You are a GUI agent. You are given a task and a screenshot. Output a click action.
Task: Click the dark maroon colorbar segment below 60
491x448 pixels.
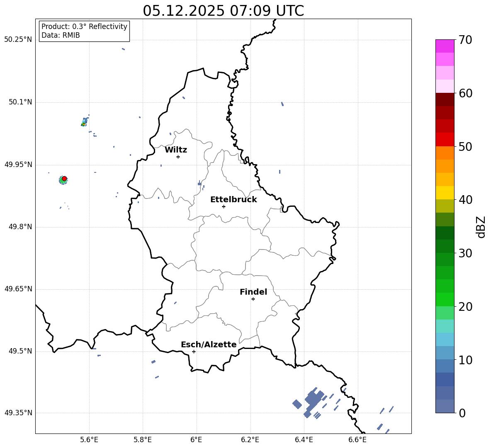(x=445, y=99)
